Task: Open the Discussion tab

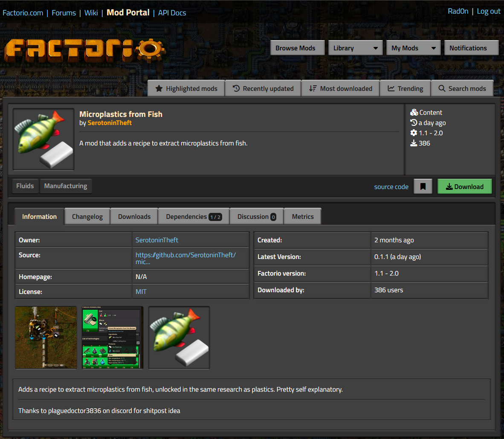Action: 257,216
